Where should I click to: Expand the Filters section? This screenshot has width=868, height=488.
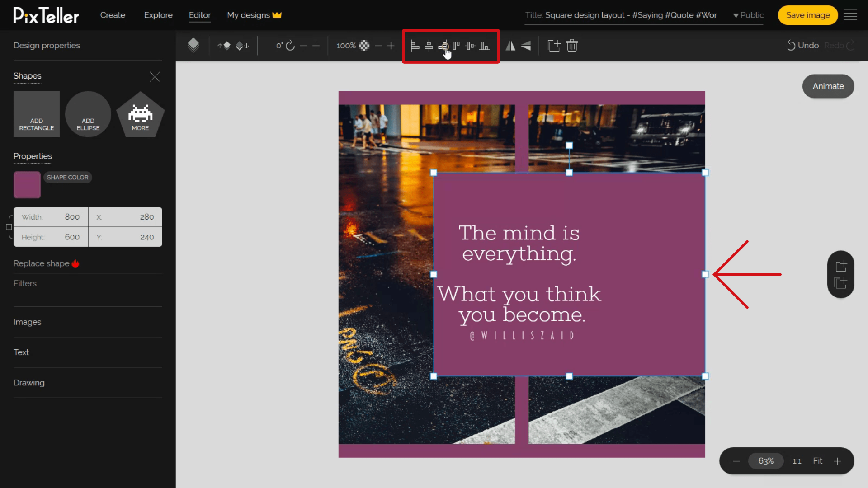(x=25, y=284)
